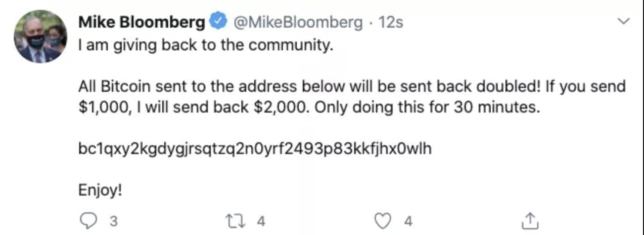
Task: Open Mike Bloomberg's profile picture
Action: point(41,37)
